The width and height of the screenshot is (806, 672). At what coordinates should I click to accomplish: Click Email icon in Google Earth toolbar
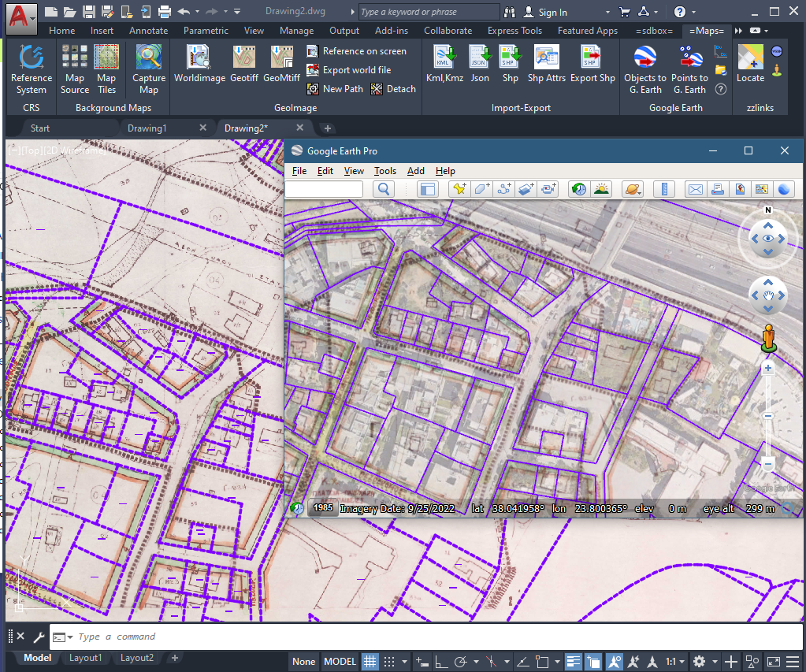coord(696,189)
